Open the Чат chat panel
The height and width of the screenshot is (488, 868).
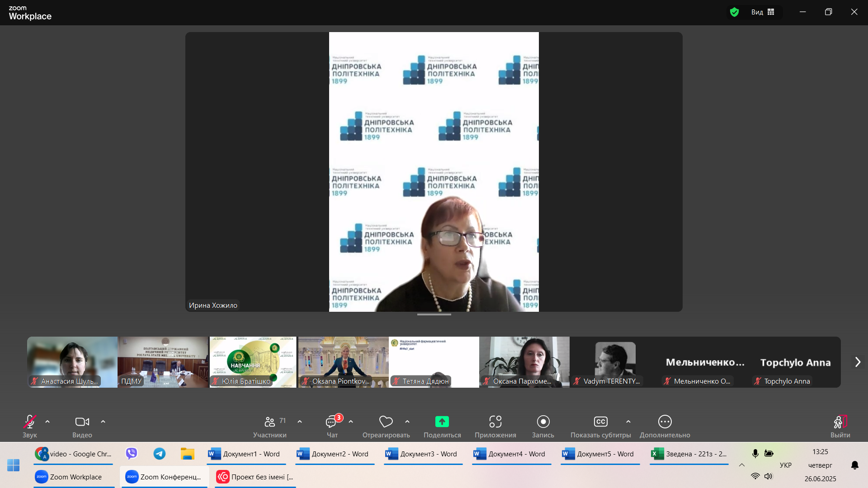tap(332, 426)
